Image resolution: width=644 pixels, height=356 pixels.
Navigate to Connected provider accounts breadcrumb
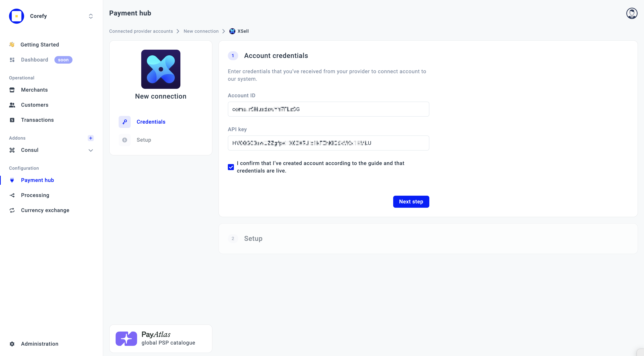coord(141,31)
